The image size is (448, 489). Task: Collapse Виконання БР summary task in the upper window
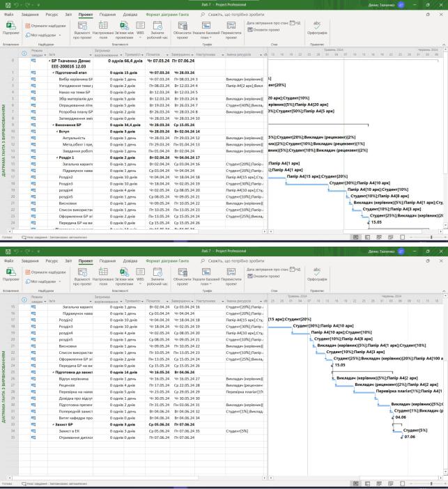click(x=54, y=125)
